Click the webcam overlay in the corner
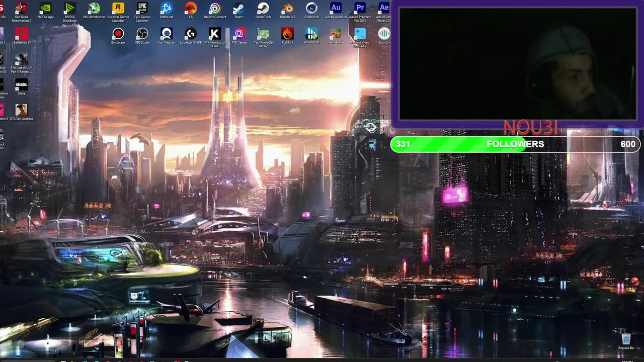Image resolution: width=644 pixels, height=362 pixels. pyautogui.click(x=518, y=64)
